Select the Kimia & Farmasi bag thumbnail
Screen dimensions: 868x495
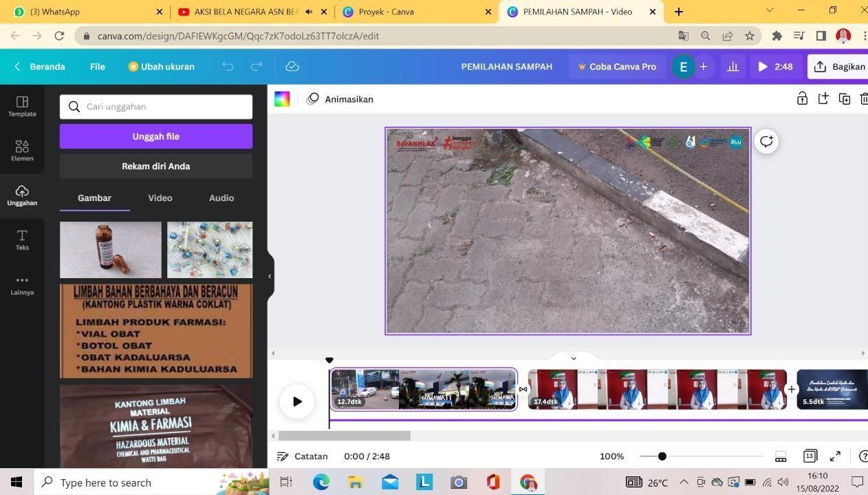(156, 426)
